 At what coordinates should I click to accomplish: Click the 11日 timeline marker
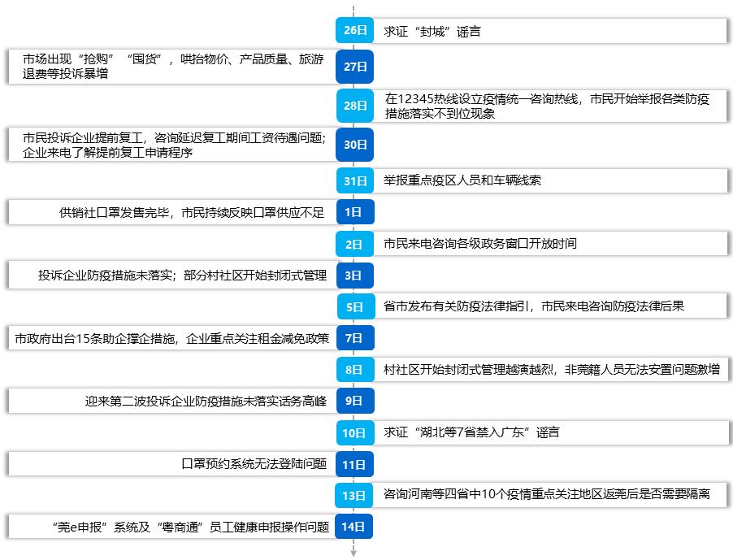pos(355,464)
